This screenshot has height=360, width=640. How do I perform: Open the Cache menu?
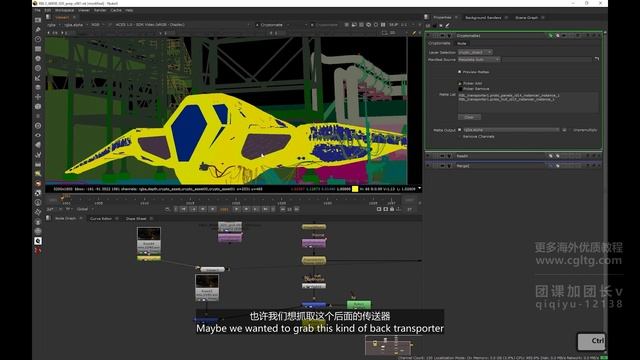(x=116, y=10)
